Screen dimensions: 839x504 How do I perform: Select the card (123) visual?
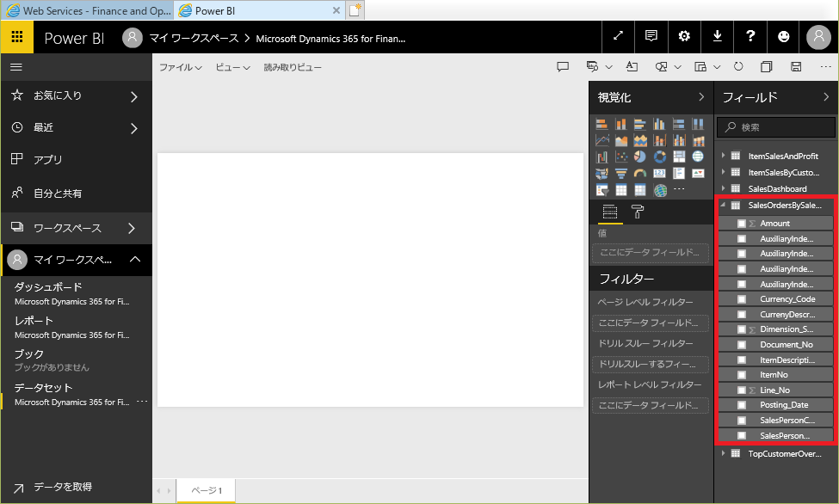point(659,174)
